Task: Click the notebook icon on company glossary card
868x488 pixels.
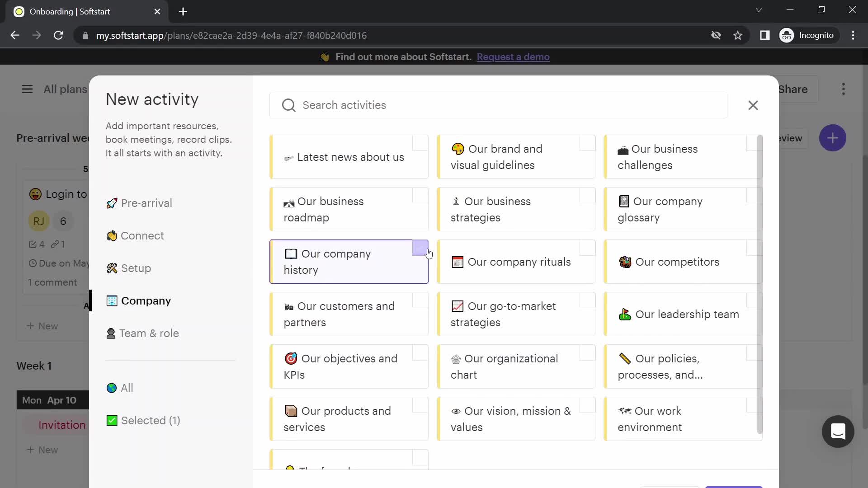Action: click(624, 201)
